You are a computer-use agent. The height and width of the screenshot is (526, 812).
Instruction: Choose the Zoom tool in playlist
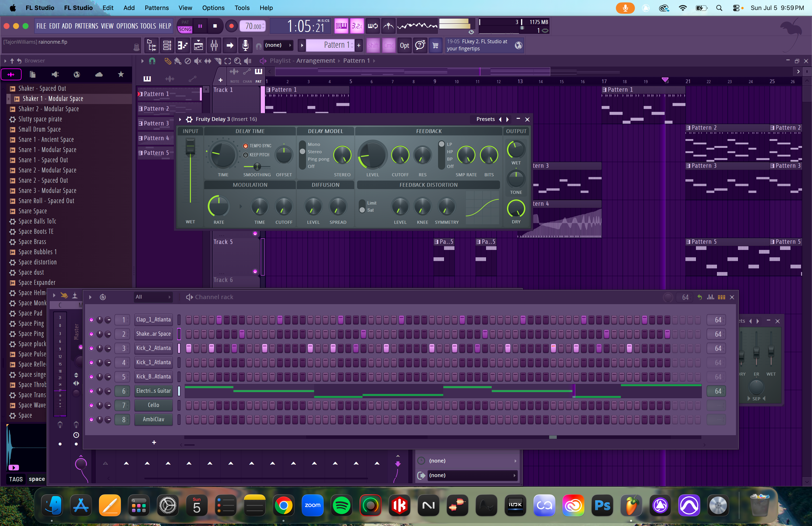(x=237, y=61)
